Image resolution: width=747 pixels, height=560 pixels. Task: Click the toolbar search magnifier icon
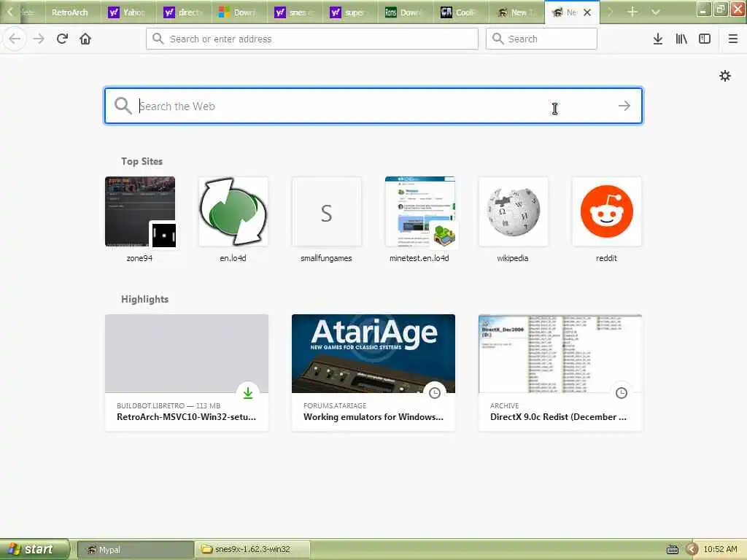498,39
